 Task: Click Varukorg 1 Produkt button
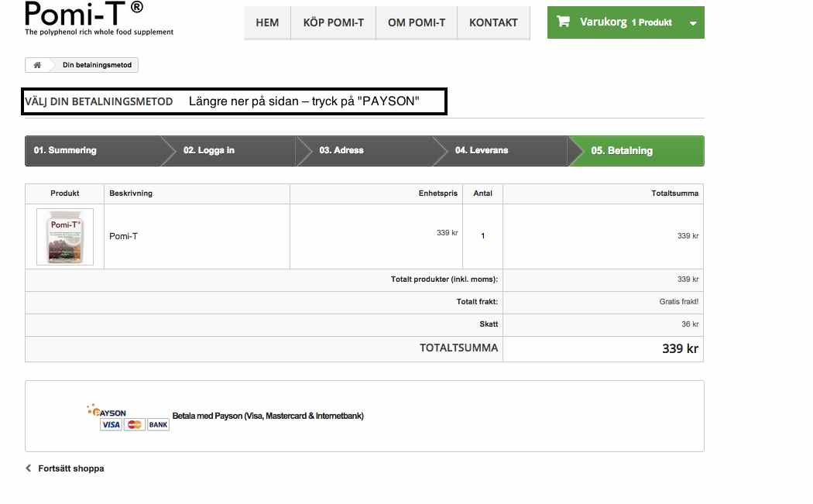click(626, 22)
